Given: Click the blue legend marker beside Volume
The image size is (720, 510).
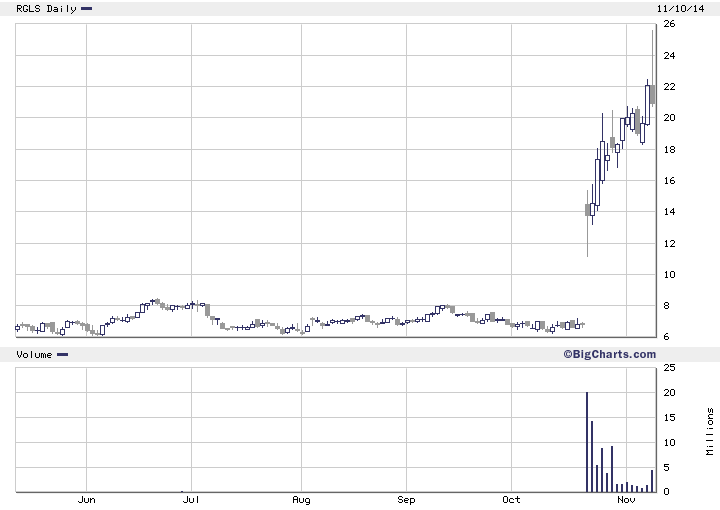Looking at the screenshot, I should 62,354.
